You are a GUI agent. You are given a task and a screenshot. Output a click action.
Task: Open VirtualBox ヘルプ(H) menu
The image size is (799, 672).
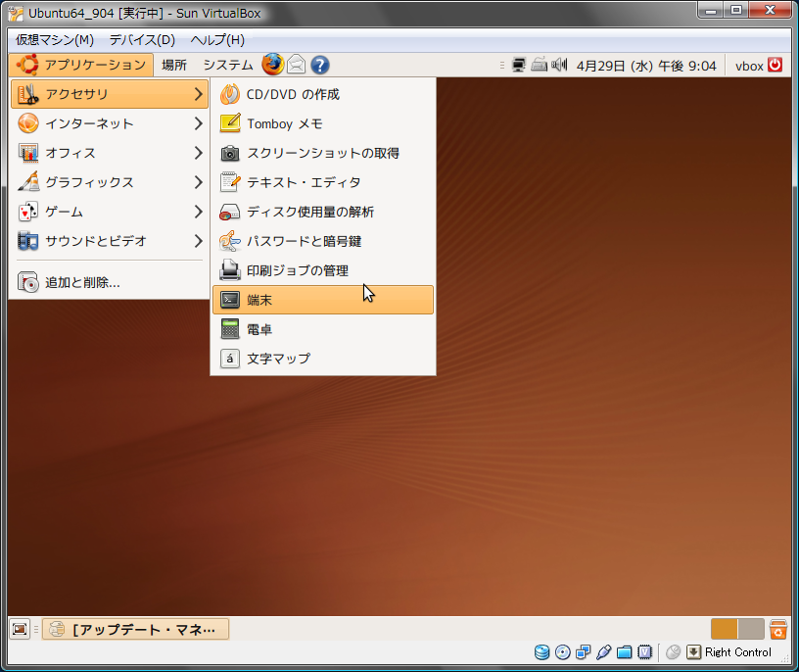(217, 40)
